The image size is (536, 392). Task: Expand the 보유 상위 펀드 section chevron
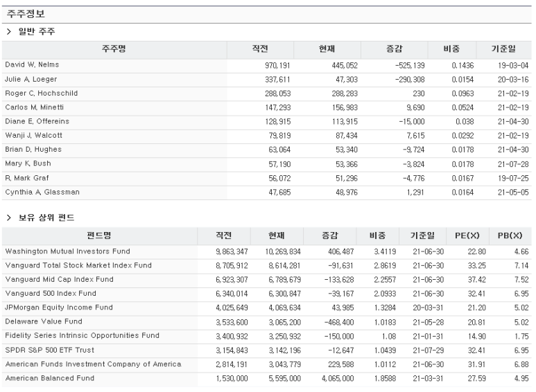click(x=9, y=217)
